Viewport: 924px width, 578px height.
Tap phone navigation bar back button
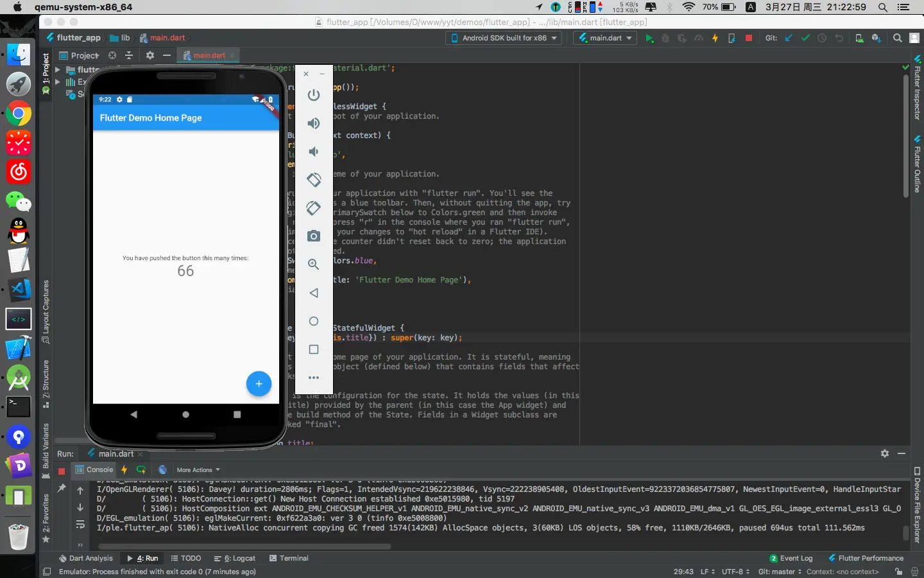coord(133,415)
